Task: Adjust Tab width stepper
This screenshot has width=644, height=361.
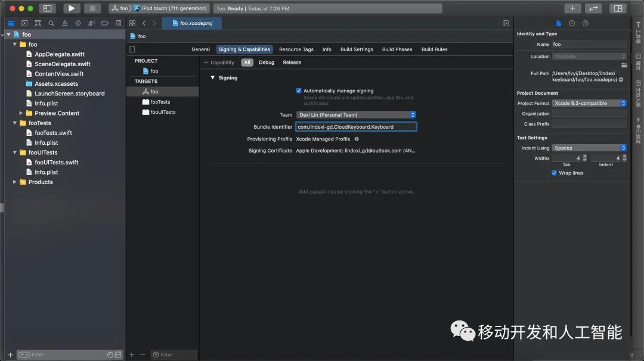Action: tap(585, 158)
